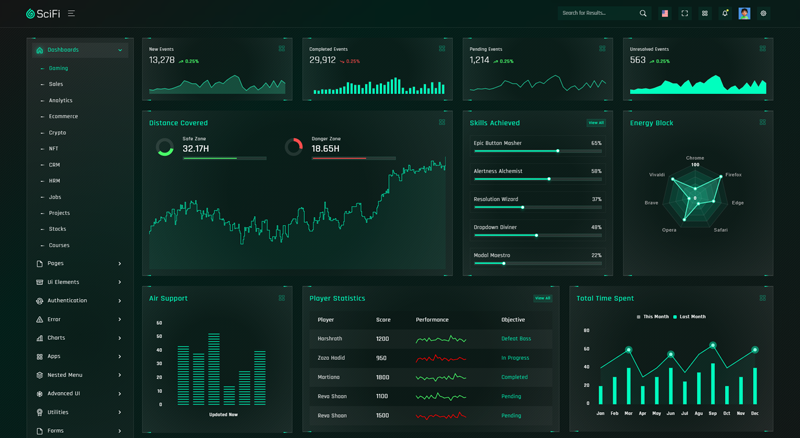Click the Apps sidebar icon
The image size is (800, 438).
click(x=40, y=356)
